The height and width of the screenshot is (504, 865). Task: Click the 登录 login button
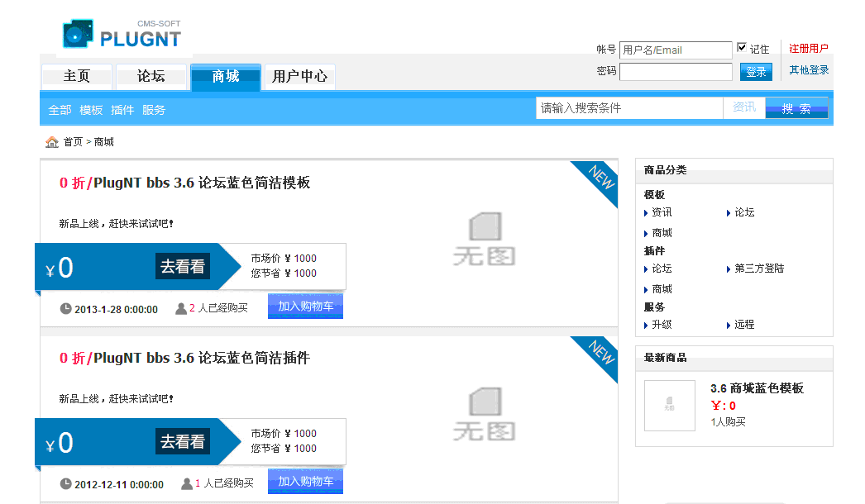(x=755, y=72)
